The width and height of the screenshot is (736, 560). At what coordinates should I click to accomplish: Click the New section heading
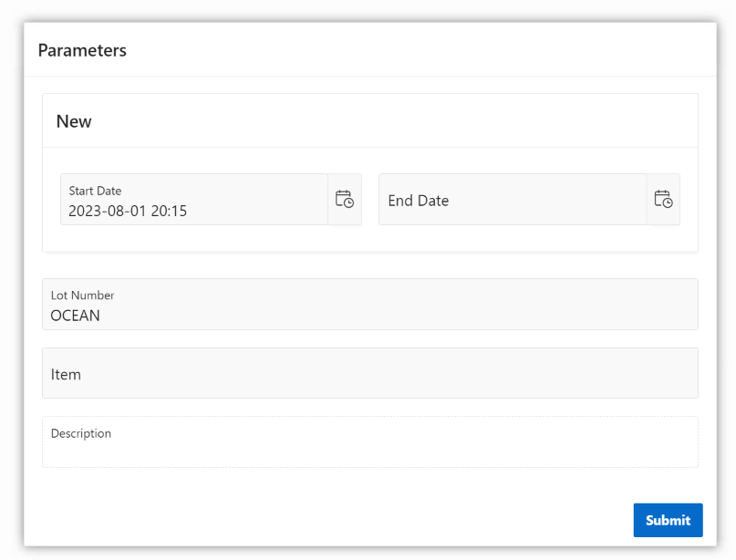74,121
